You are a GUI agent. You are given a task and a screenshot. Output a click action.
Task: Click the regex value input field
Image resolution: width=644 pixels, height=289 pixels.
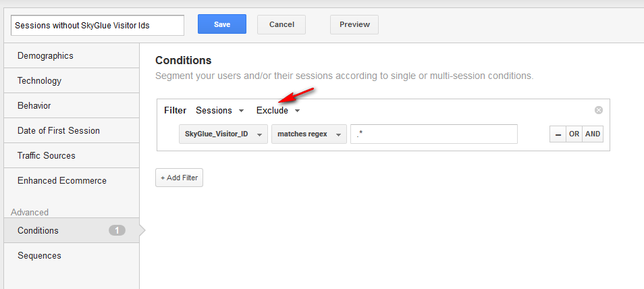[x=433, y=134]
